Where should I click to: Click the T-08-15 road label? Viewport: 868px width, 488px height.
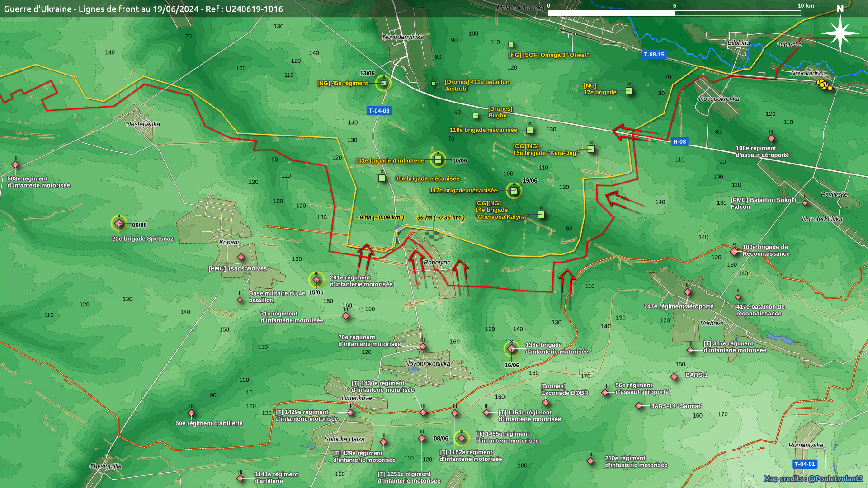click(654, 55)
